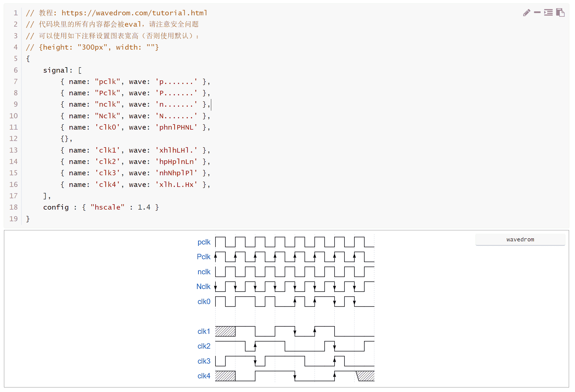
Task: Click the pencil edit icon
Action: click(527, 13)
